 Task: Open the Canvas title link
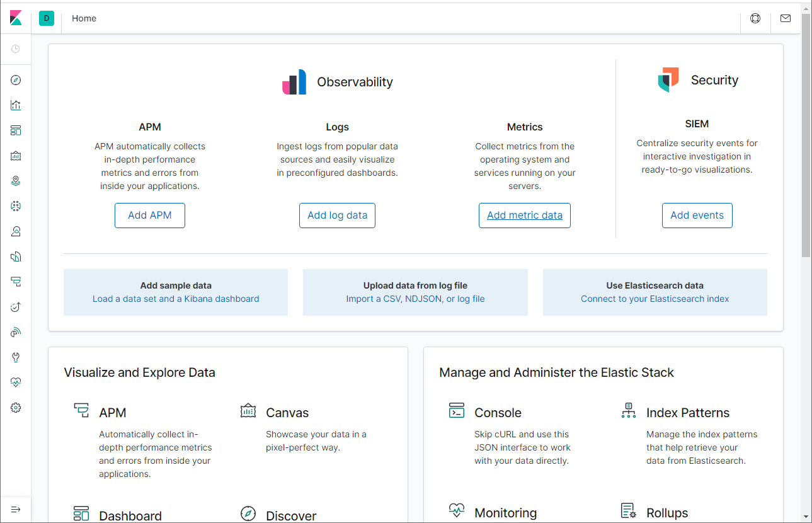[x=287, y=413]
